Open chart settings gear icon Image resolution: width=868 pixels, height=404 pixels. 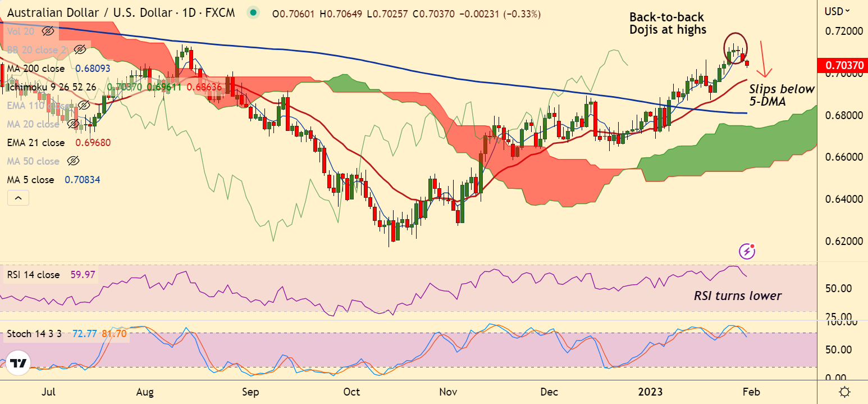pyautogui.click(x=844, y=392)
